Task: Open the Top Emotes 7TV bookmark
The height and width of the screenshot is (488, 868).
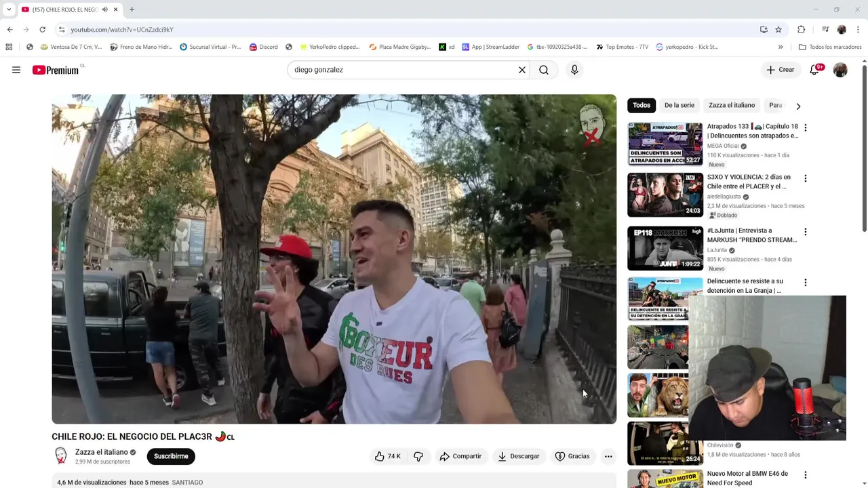Action: click(623, 47)
